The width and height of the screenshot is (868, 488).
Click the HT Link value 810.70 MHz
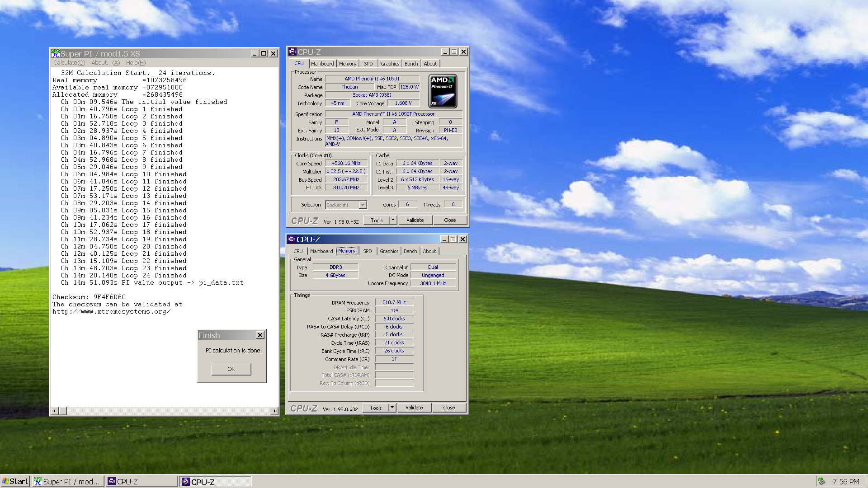[346, 188]
